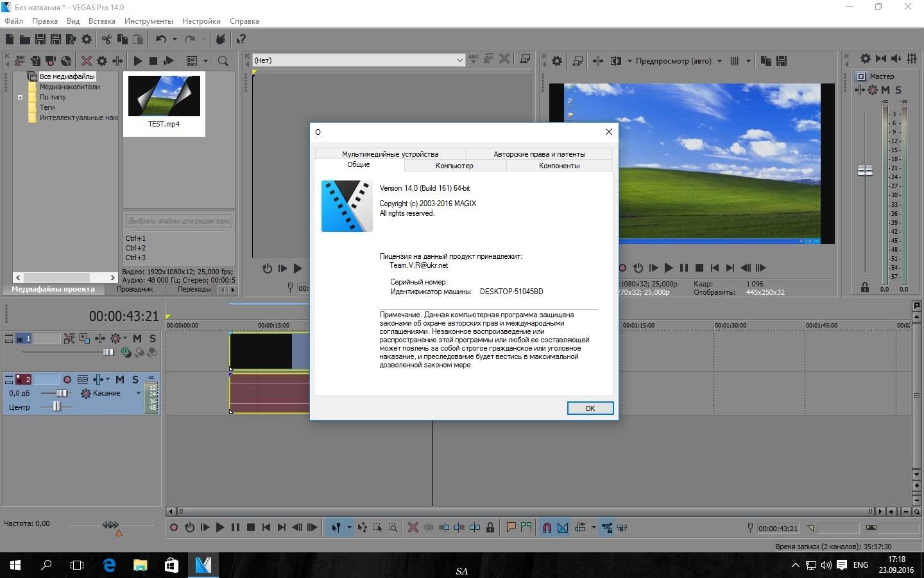Copy snapshot to clipboard in preview toolbar
The height and width of the screenshot is (578, 924).
[766, 61]
